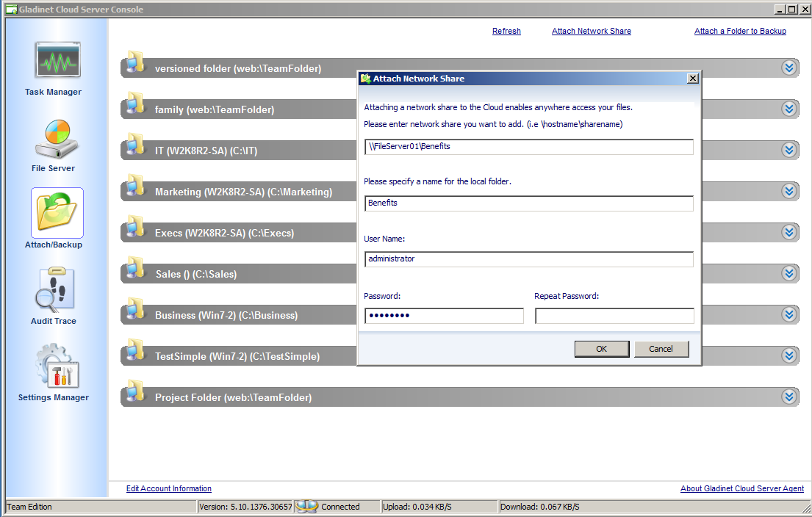Open the Task Manager panel icon
The width and height of the screenshot is (812, 517).
click(x=57, y=59)
